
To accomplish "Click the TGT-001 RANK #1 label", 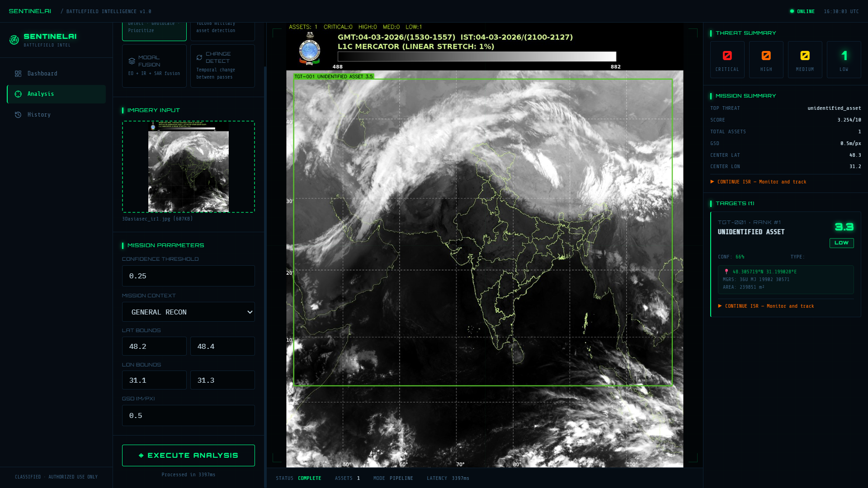I will click(749, 222).
